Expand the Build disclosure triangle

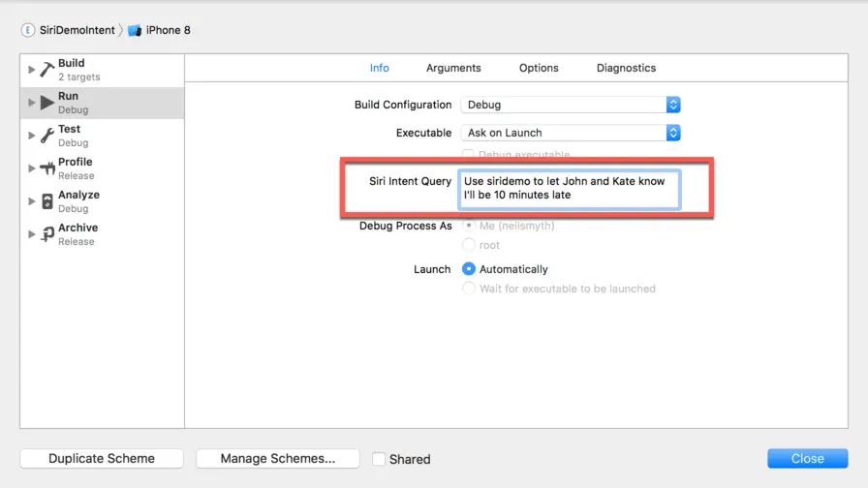(x=32, y=70)
